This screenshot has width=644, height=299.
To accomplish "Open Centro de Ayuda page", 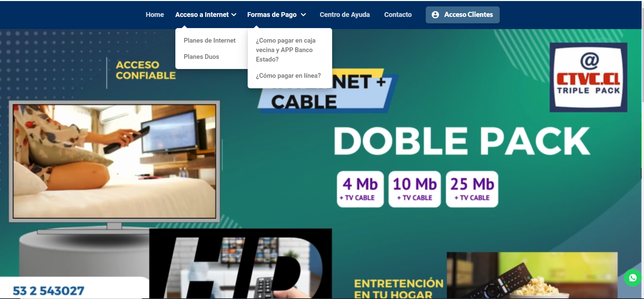I will [x=345, y=15].
